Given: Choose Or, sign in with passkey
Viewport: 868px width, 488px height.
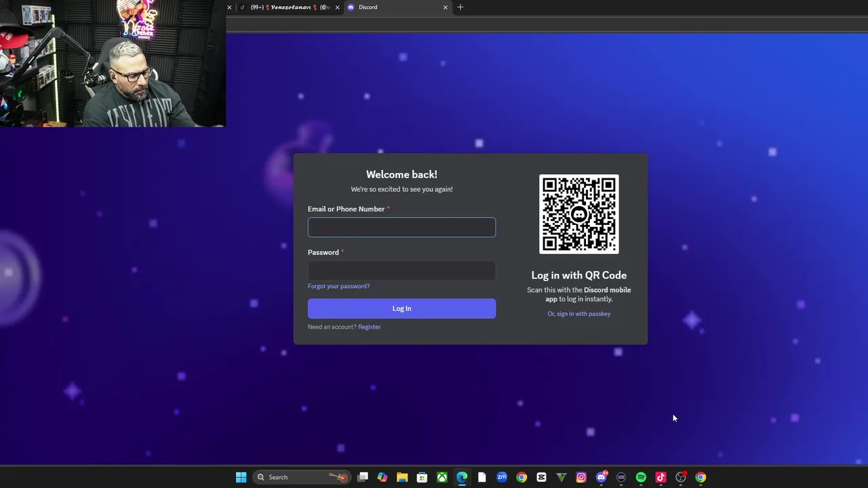Looking at the screenshot, I should (579, 314).
